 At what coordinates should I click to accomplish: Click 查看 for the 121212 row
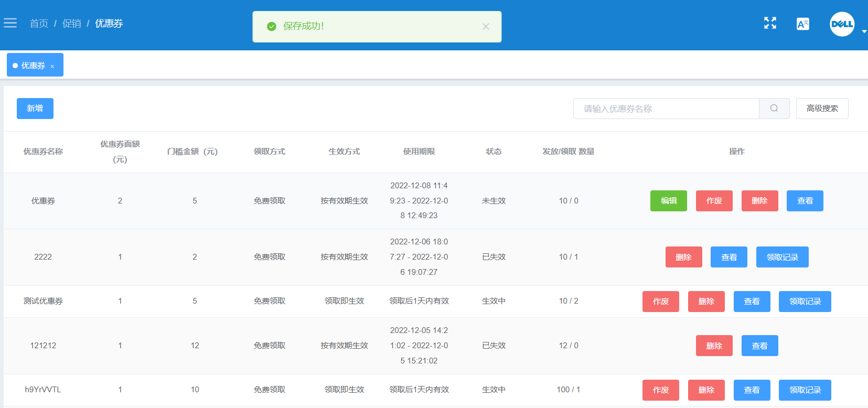760,346
